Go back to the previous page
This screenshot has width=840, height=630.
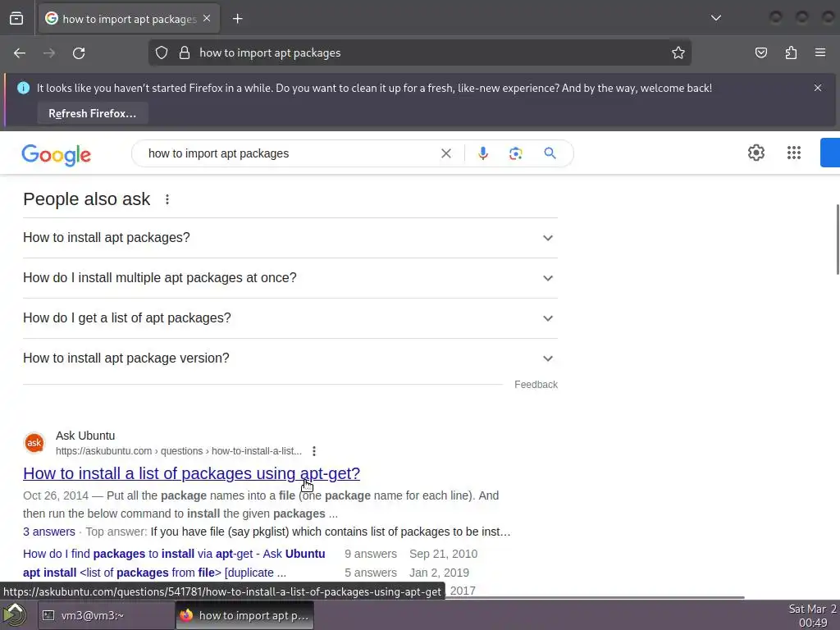click(20, 53)
